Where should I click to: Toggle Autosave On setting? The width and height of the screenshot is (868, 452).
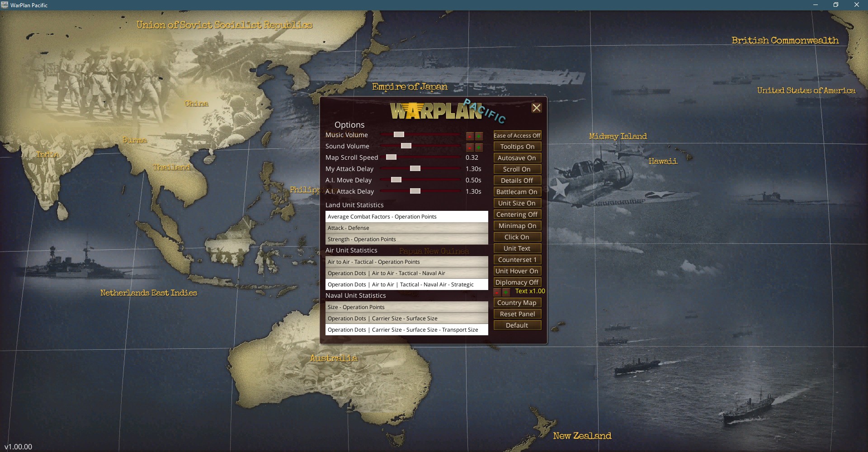click(x=517, y=158)
